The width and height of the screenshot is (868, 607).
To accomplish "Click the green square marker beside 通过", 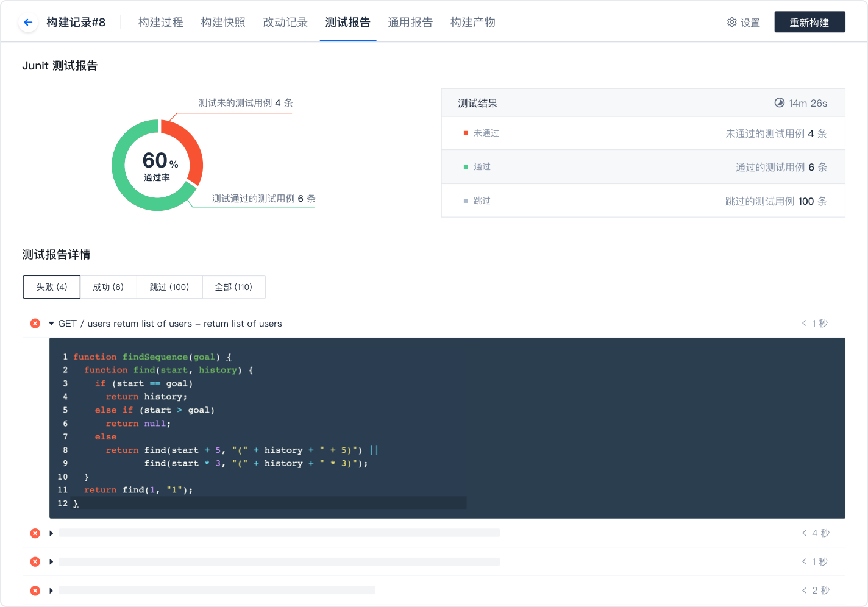I will [466, 167].
